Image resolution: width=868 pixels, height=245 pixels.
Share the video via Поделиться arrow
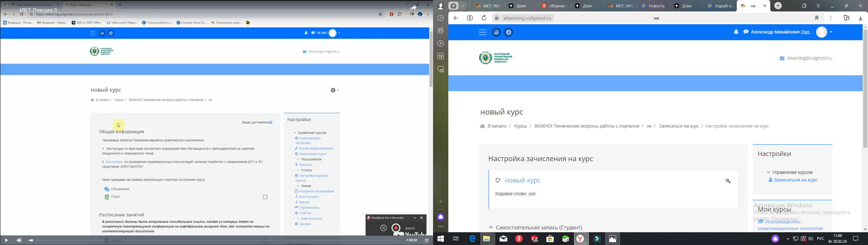[x=413, y=8]
